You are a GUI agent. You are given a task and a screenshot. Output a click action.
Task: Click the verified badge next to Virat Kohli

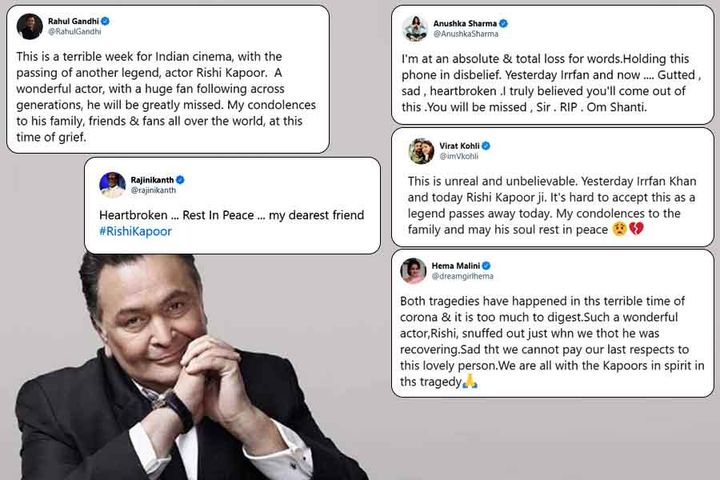click(486, 145)
